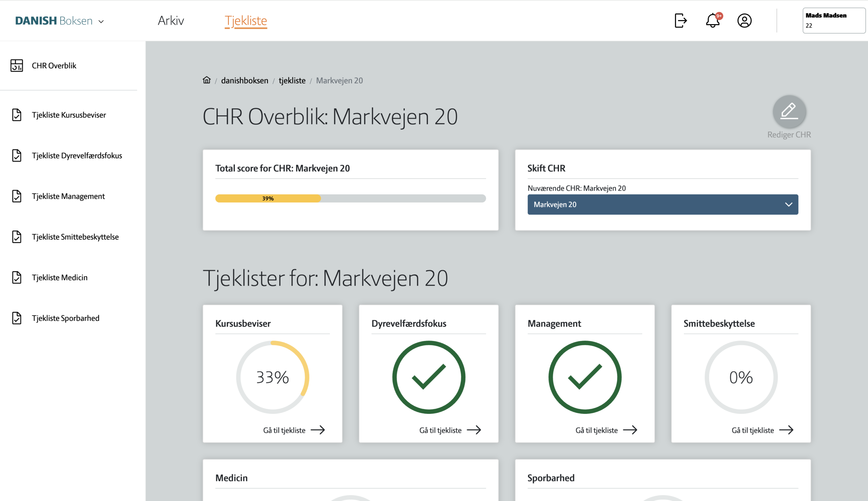Click the Medicin card heading

pos(232,478)
